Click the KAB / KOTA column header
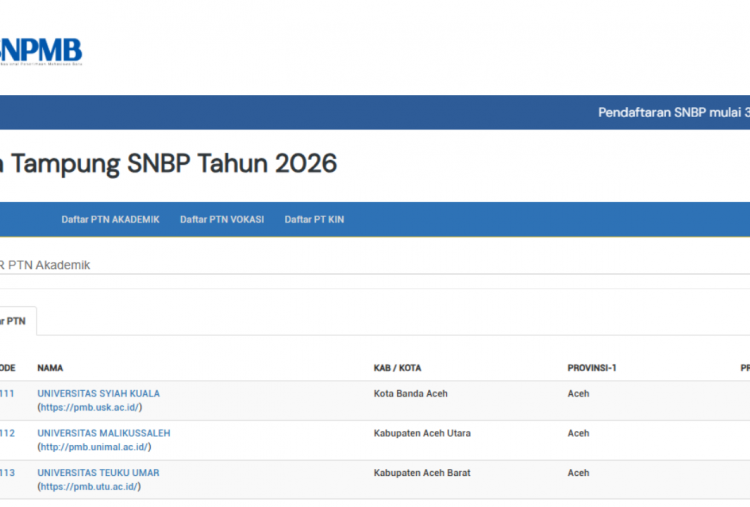 pyautogui.click(x=397, y=368)
